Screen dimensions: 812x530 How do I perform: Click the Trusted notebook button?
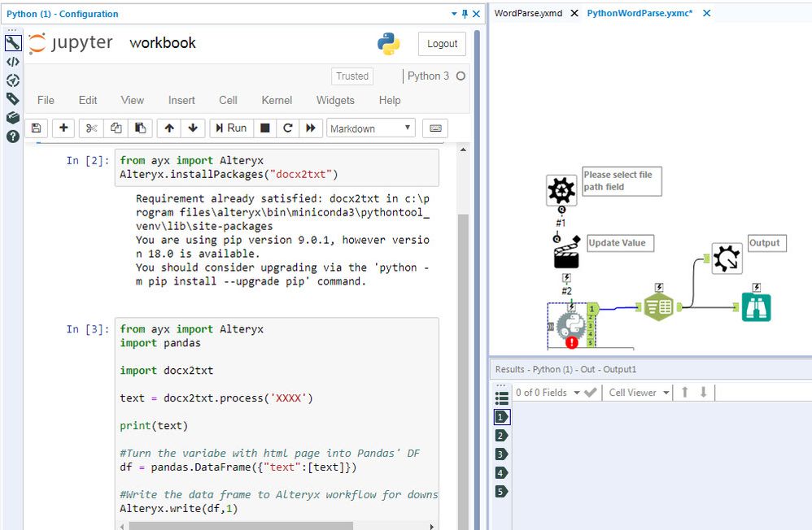point(352,76)
